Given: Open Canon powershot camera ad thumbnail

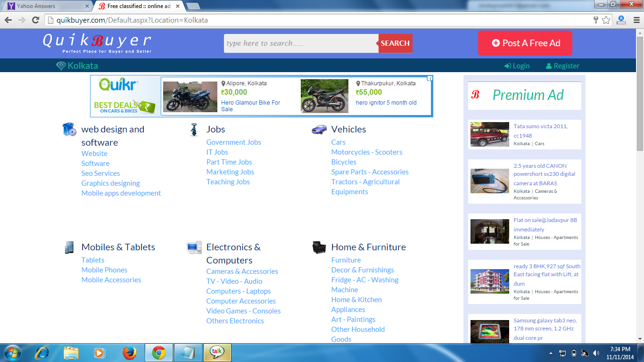Looking at the screenshot, I should pos(490,181).
